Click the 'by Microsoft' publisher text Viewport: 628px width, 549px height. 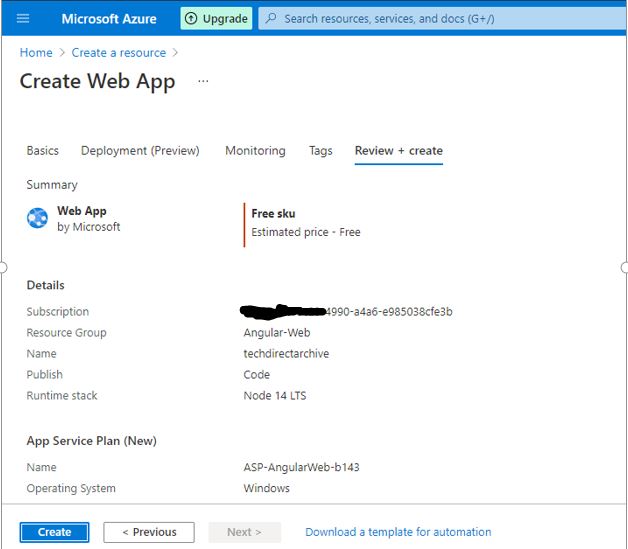(89, 227)
